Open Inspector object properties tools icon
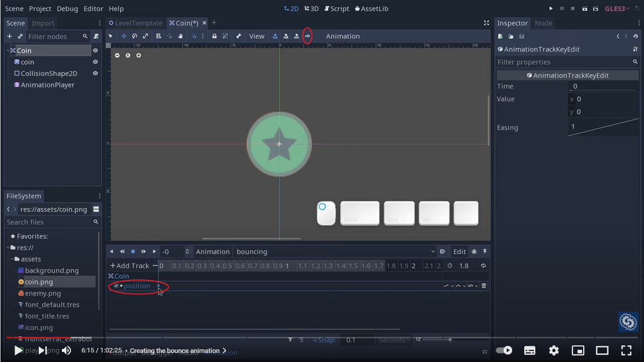 point(635,49)
